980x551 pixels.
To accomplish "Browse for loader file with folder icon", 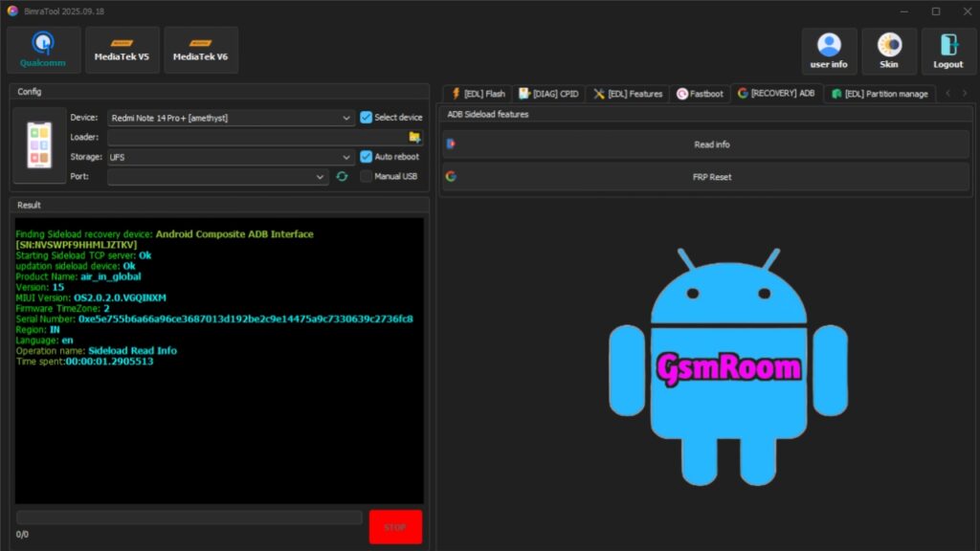I will pyautogui.click(x=414, y=137).
